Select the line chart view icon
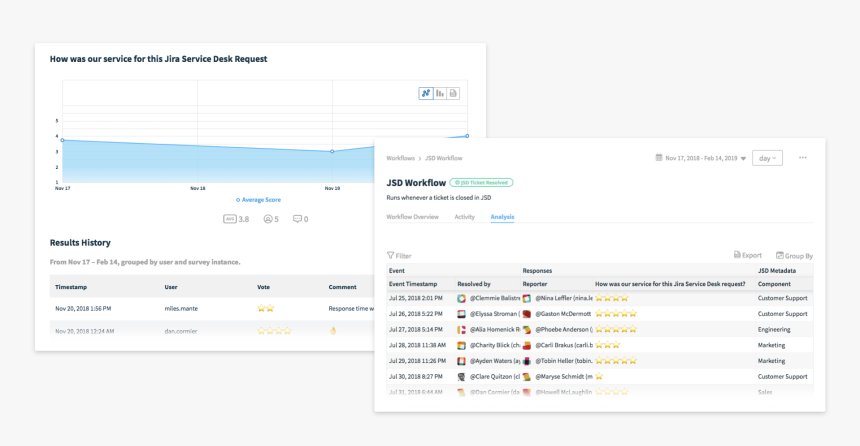 (426, 93)
